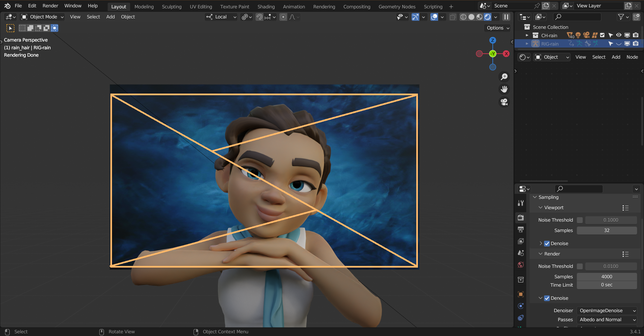The width and height of the screenshot is (644, 336).
Task: Open the Denoiser OpenImageDenoise dropdown
Action: pyautogui.click(x=607, y=311)
